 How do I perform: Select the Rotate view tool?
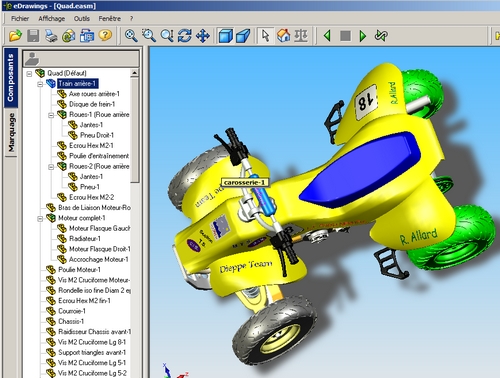coord(184,35)
